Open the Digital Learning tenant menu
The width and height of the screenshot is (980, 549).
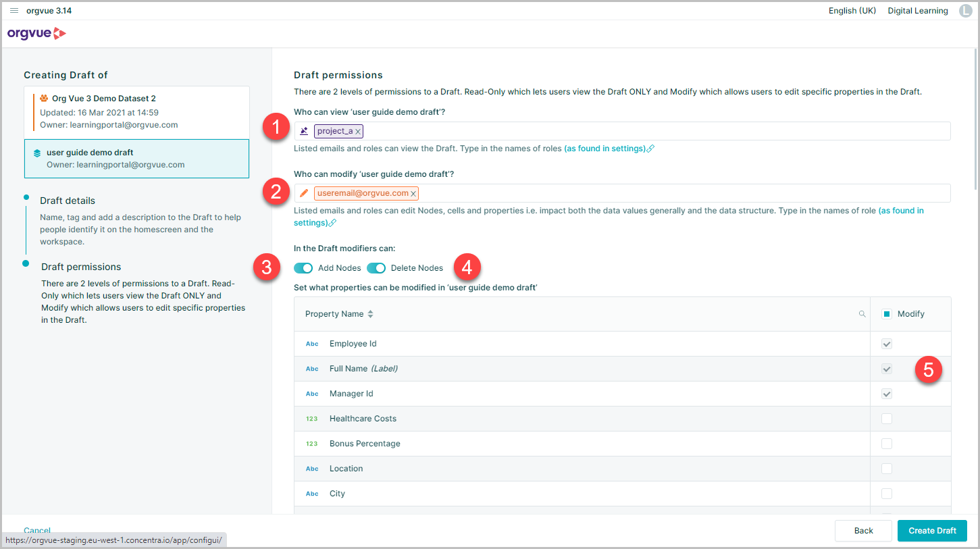pos(918,11)
